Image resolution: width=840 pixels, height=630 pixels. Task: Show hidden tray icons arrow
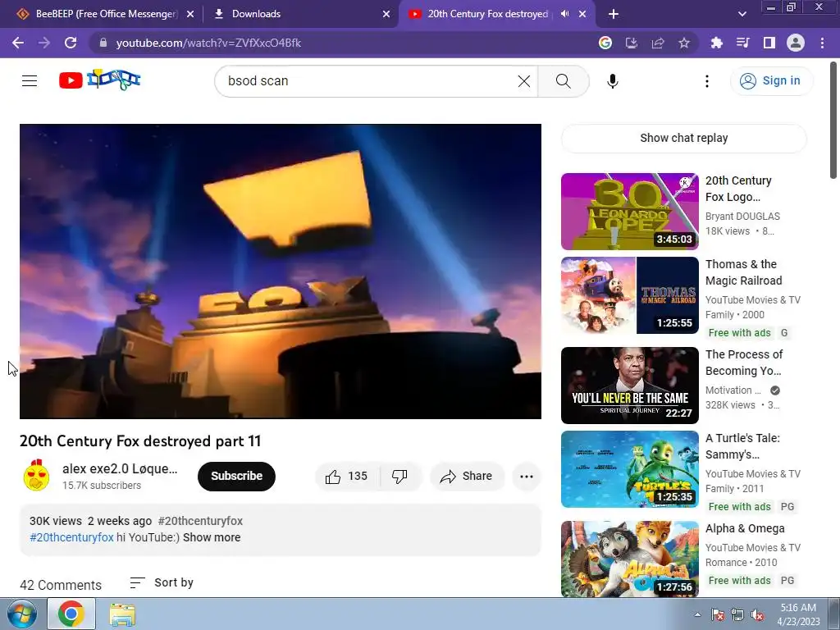(697, 615)
